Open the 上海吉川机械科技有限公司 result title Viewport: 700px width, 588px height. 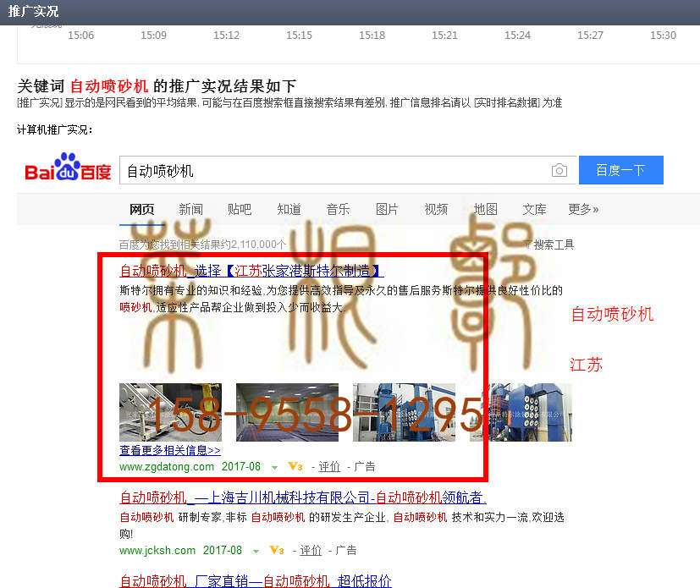point(303,497)
